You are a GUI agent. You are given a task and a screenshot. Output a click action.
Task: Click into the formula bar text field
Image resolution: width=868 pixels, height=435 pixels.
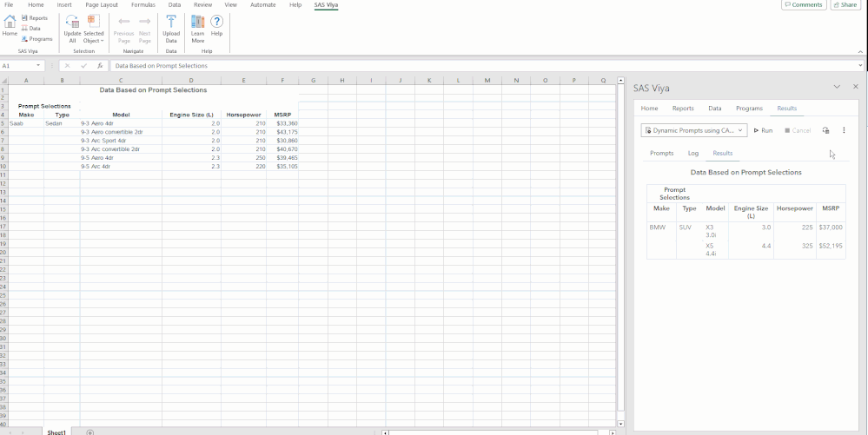[x=483, y=65]
